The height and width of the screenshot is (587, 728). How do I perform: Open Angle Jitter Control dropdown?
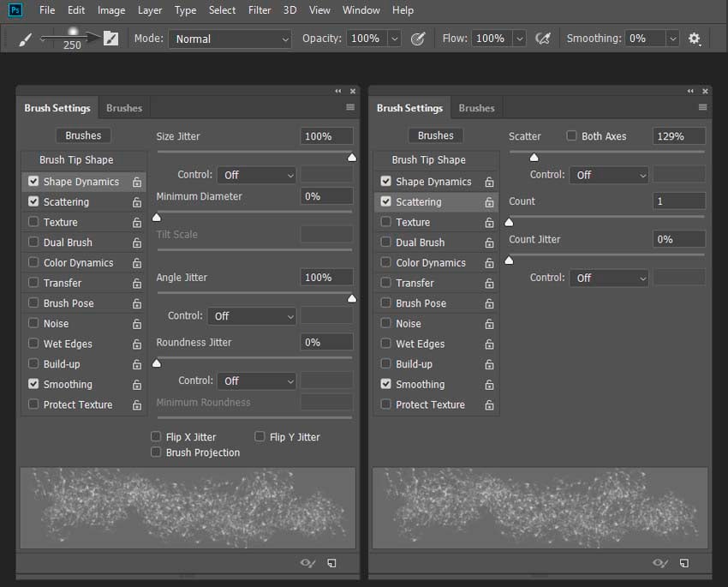(x=252, y=316)
